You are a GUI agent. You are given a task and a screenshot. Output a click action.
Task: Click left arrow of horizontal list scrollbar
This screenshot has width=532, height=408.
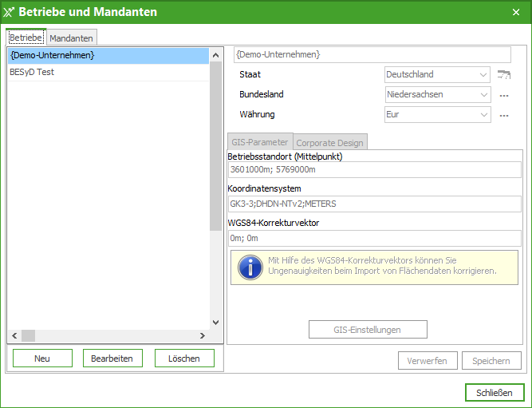coord(14,335)
